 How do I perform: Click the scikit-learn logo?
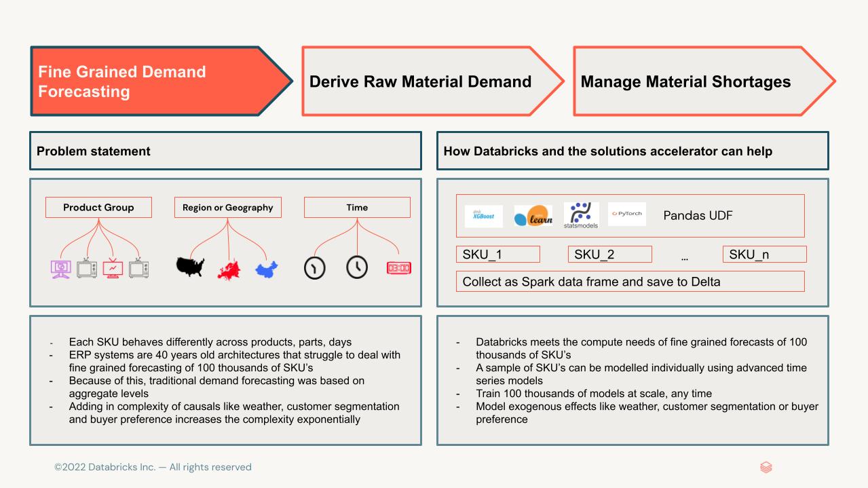pos(533,217)
